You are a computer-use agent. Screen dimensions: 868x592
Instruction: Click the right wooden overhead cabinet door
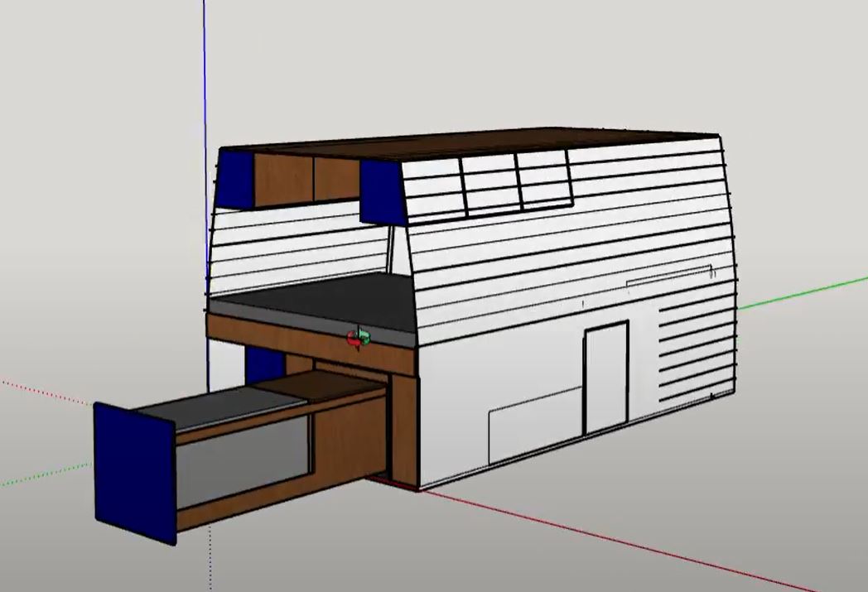point(336,178)
